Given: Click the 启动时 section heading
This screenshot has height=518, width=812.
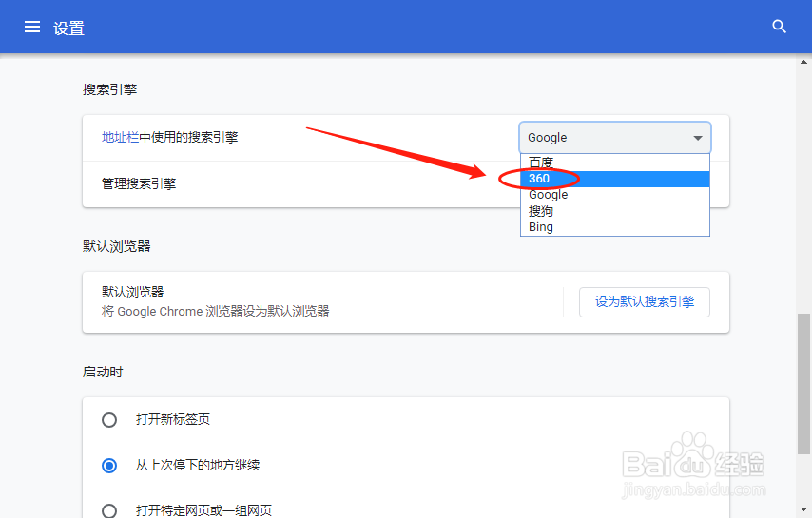Looking at the screenshot, I should [103, 372].
